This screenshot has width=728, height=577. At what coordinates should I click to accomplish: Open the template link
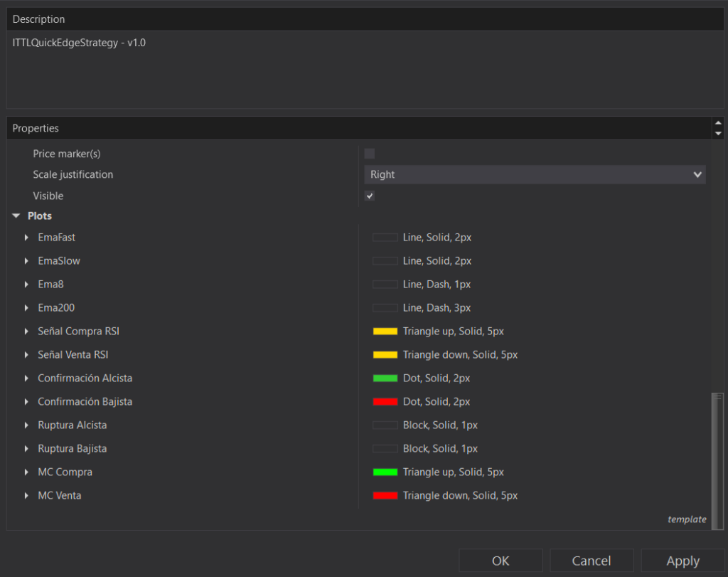click(686, 519)
